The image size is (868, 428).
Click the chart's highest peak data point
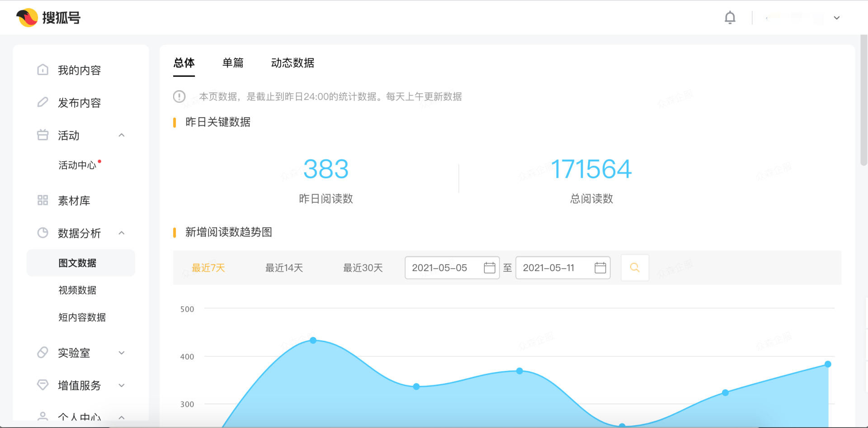point(313,340)
